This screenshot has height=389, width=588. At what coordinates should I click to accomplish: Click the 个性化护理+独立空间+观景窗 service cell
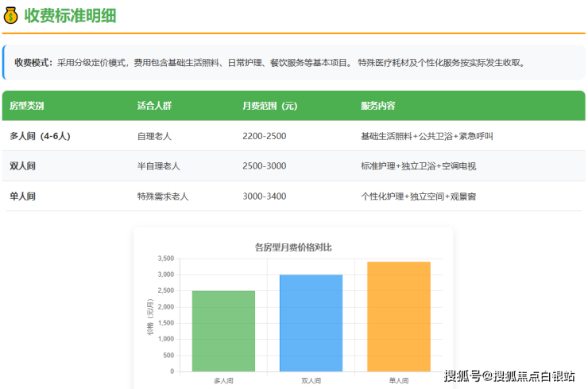(418, 196)
